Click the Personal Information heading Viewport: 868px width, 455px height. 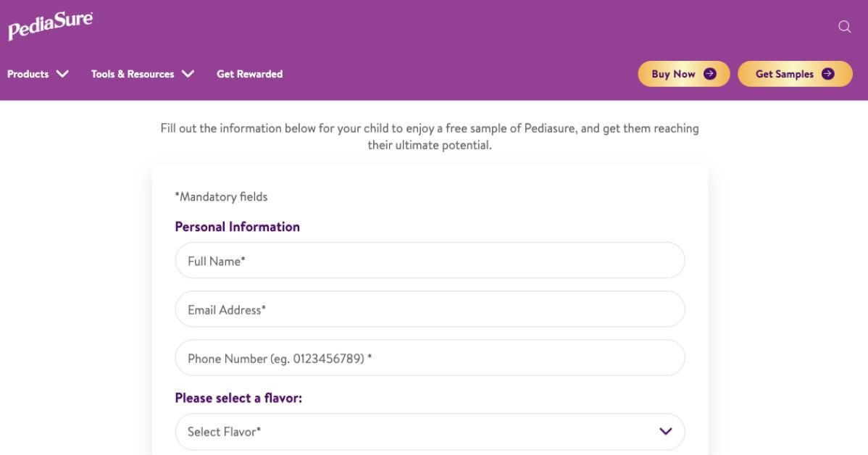tap(238, 227)
